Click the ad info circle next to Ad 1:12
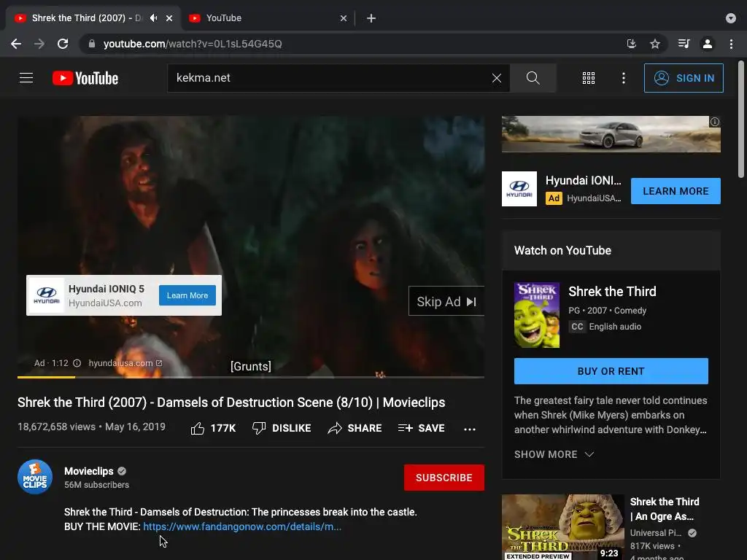 tap(77, 363)
